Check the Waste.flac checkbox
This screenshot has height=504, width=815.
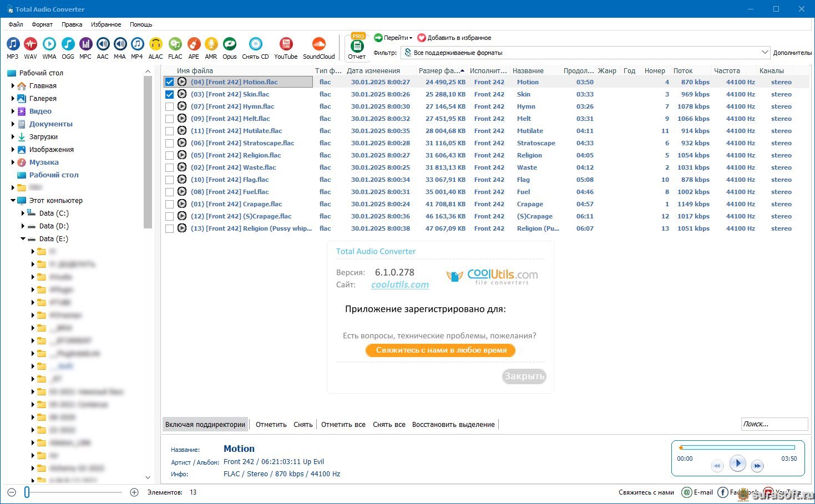pyautogui.click(x=169, y=167)
